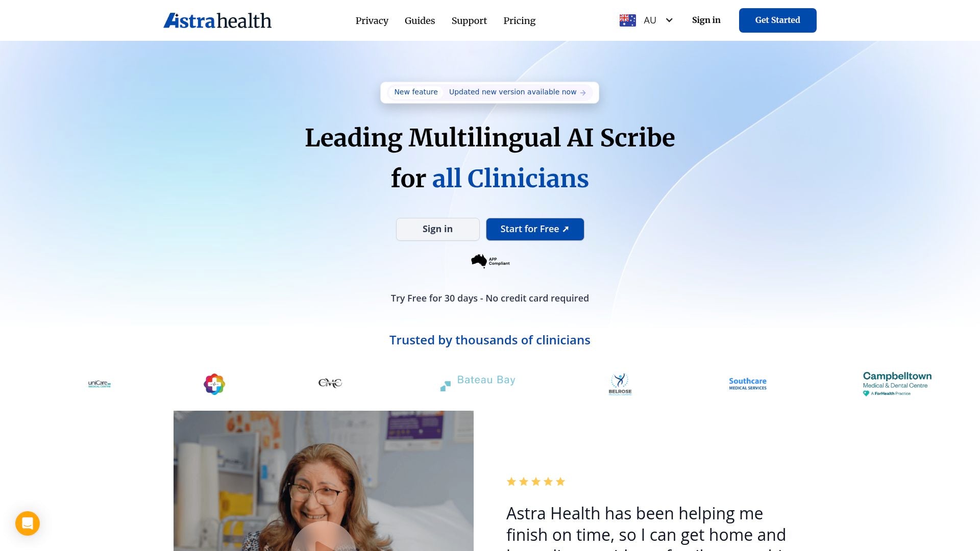The image size is (980, 551).
Task: Click the colorful cross clinic logo
Action: tap(214, 384)
